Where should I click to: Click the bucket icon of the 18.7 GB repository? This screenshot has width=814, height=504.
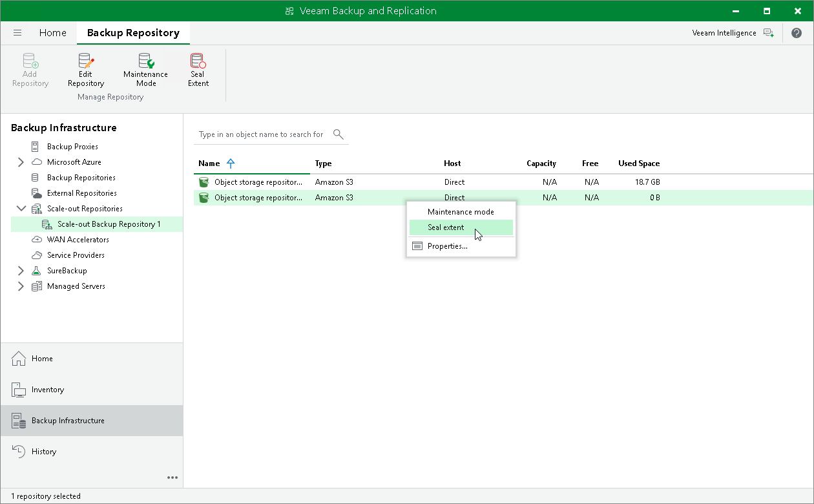point(203,182)
